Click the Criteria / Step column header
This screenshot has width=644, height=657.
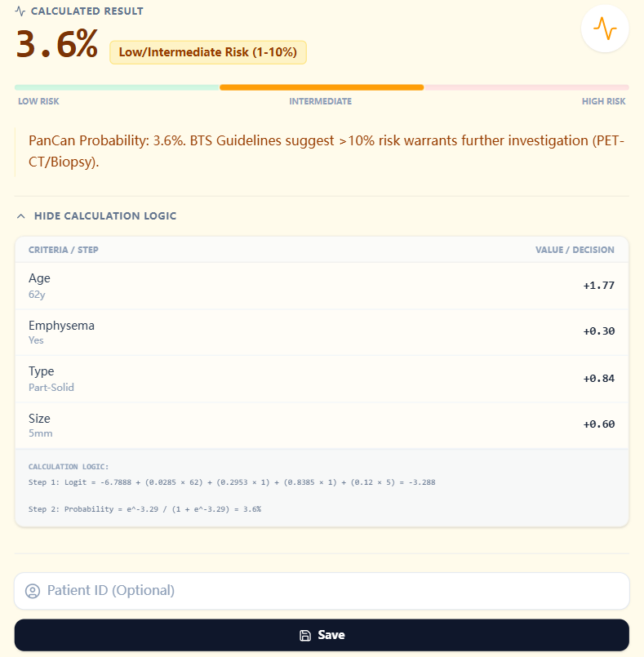[x=64, y=250]
